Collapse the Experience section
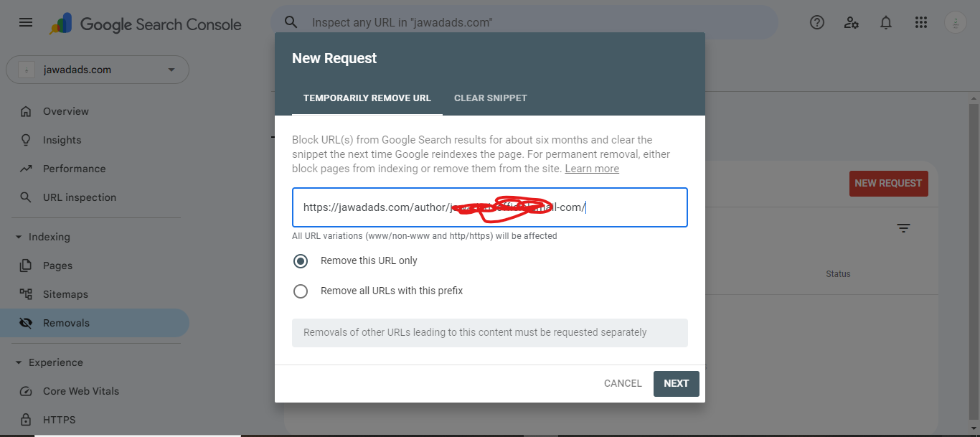This screenshot has height=437, width=980. pos(19,362)
